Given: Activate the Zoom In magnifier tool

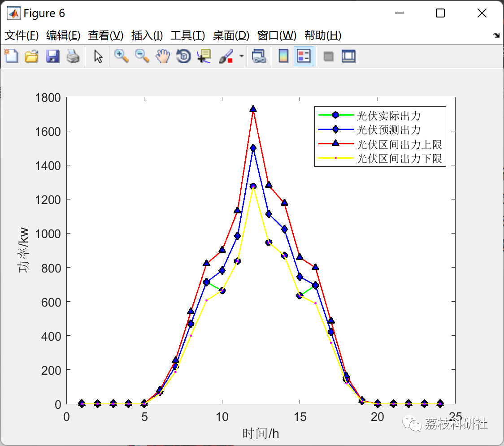Looking at the screenshot, I should [x=122, y=56].
